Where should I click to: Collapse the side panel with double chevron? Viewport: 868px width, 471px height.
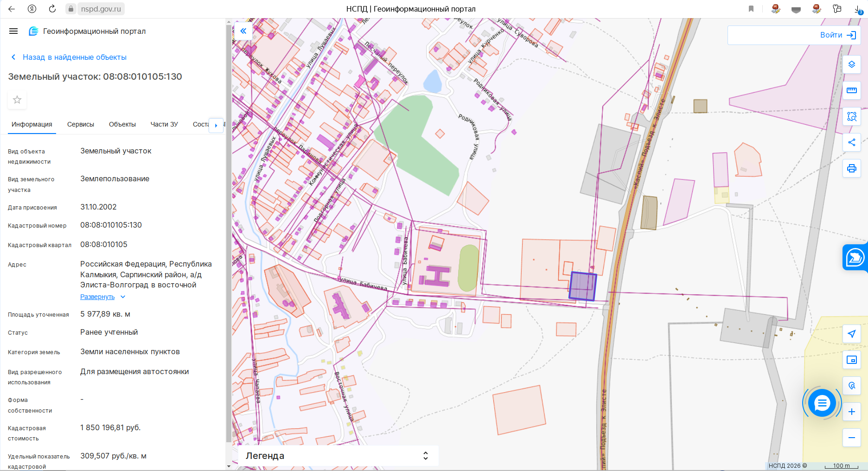tap(243, 31)
